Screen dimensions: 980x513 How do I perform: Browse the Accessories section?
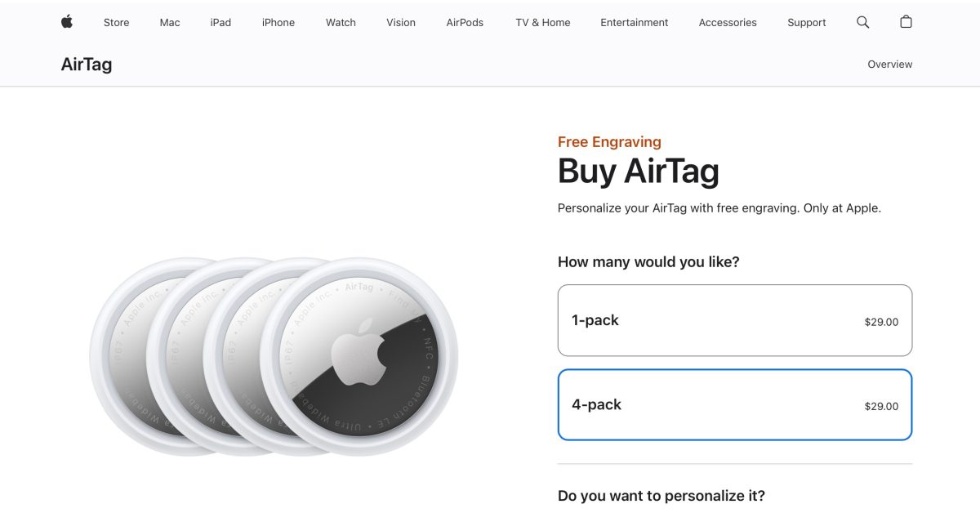click(x=727, y=22)
